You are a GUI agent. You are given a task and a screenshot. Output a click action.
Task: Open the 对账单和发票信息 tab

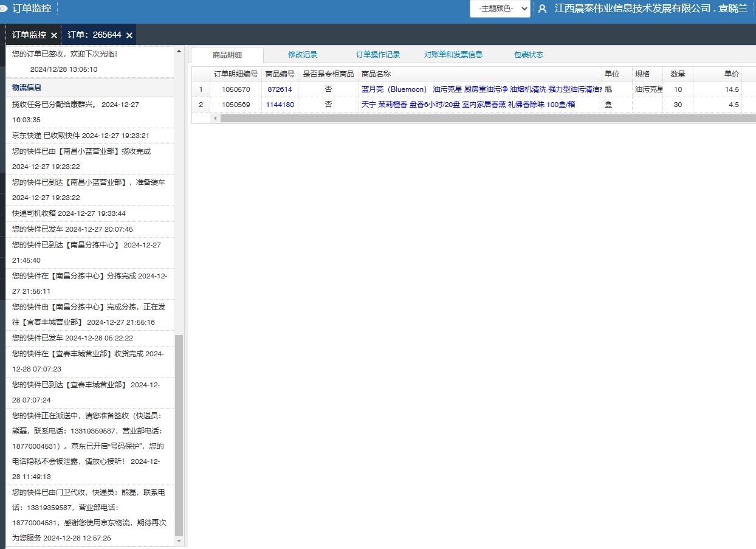click(x=453, y=55)
